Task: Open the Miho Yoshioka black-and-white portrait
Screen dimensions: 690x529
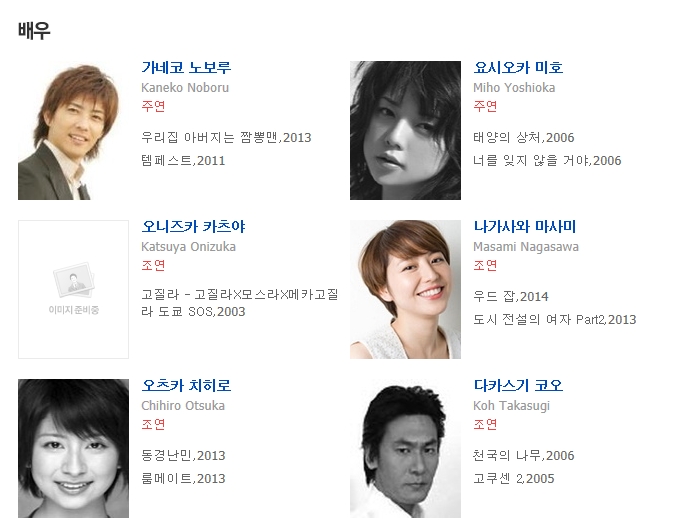Action: (x=405, y=130)
